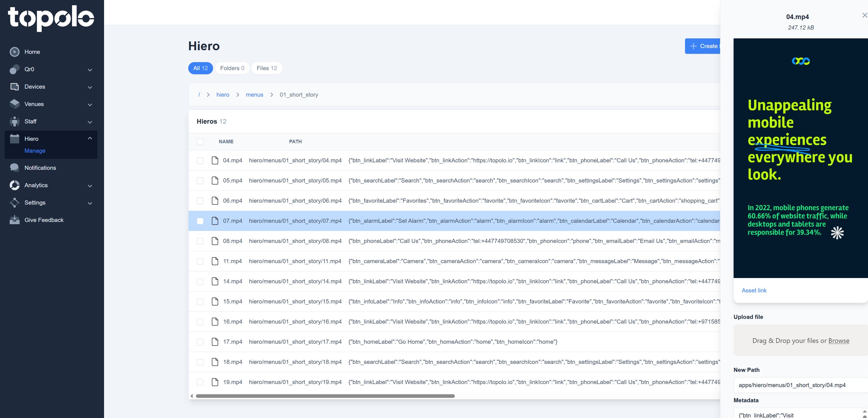Check the checkbox for 14.mp4
Viewport: 868px width, 418px height.
[200, 282]
